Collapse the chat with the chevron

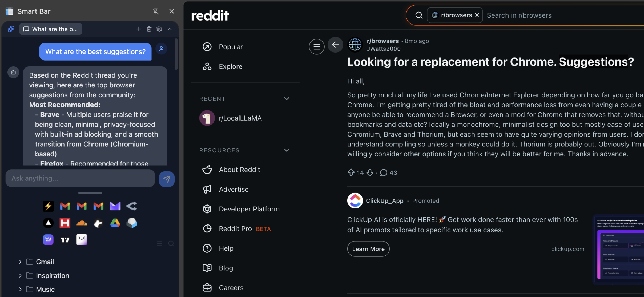(170, 29)
